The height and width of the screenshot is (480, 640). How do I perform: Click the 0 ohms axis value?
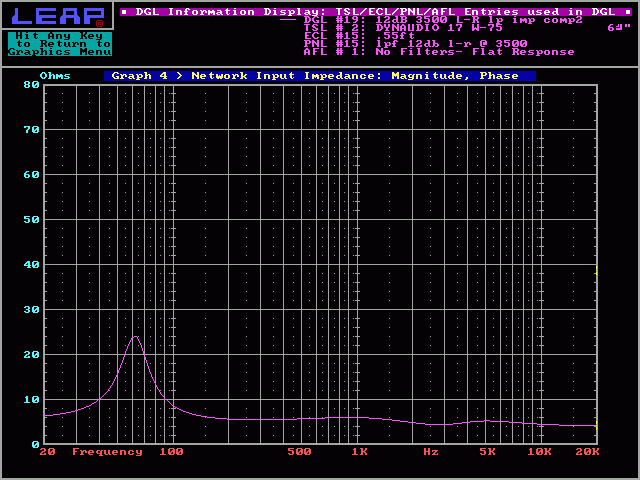tap(36, 444)
